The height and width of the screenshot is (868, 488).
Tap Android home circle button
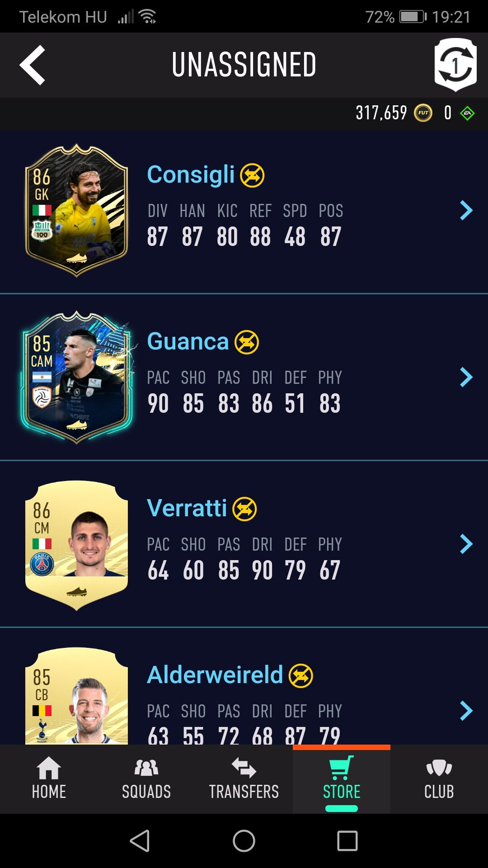pyautogui.click(x=244, y=841)
